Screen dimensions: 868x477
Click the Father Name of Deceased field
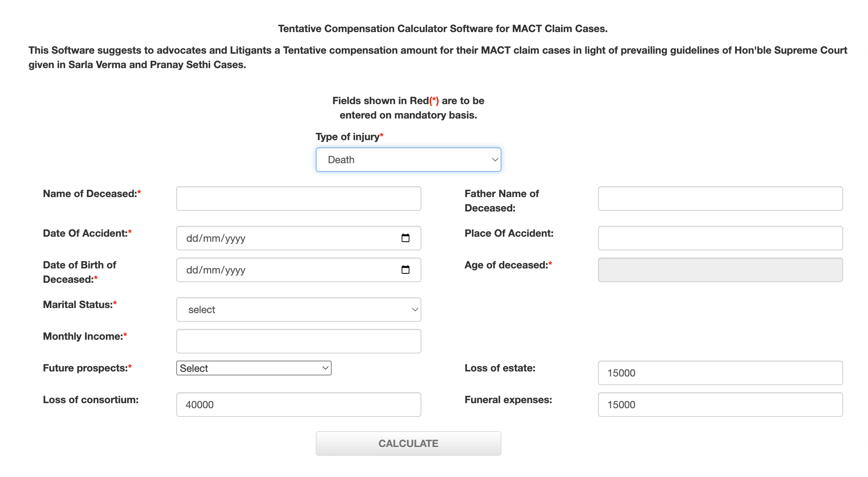tap(720, 199)
